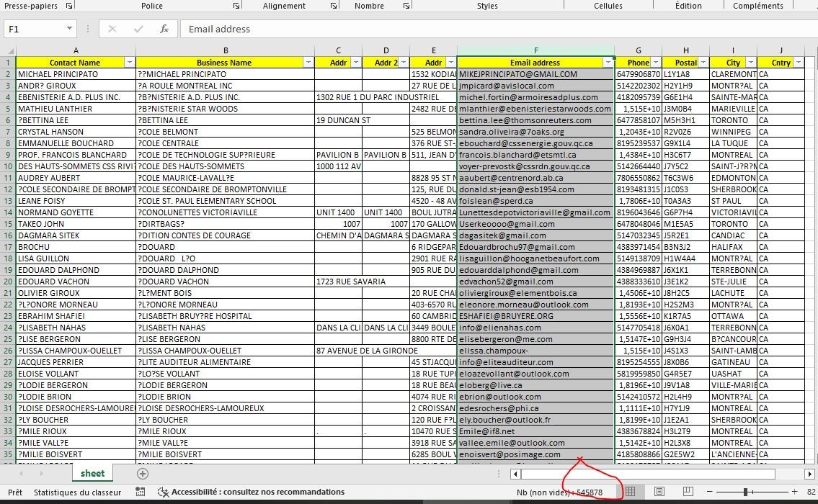818x504 pixels.
Task: Click the formula bar resize dots handle
Action: click(88, 30)
